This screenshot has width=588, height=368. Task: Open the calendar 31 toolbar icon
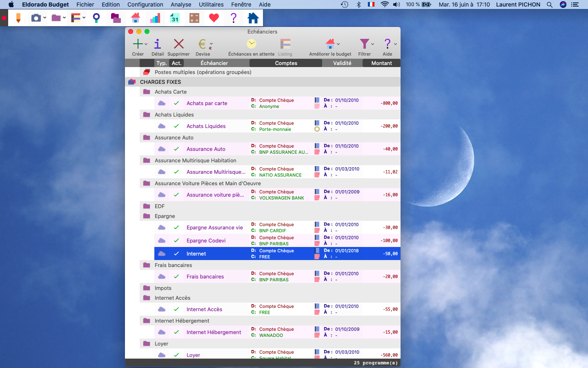(175, 18)
